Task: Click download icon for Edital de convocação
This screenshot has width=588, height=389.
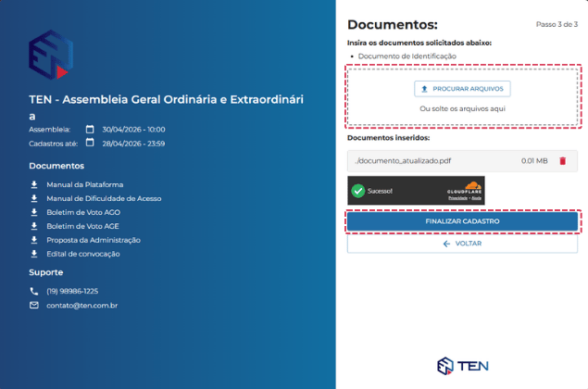Action: [34, 254]
